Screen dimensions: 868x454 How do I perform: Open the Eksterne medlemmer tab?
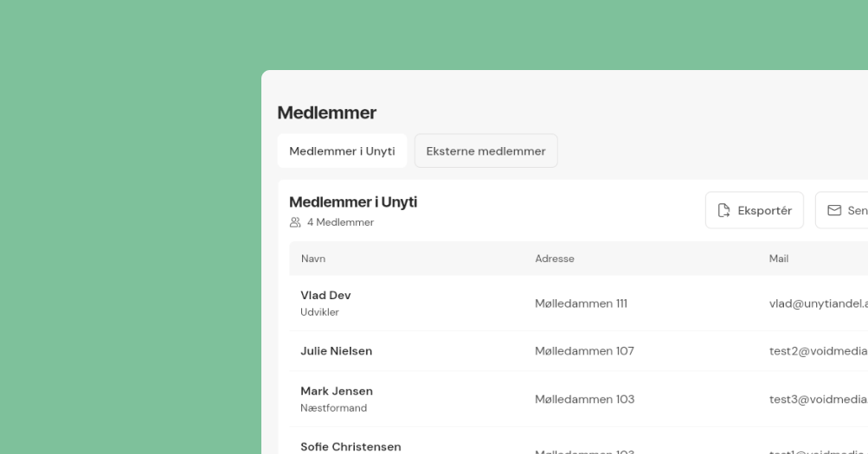pyautogui.click(x=485, y=151)
